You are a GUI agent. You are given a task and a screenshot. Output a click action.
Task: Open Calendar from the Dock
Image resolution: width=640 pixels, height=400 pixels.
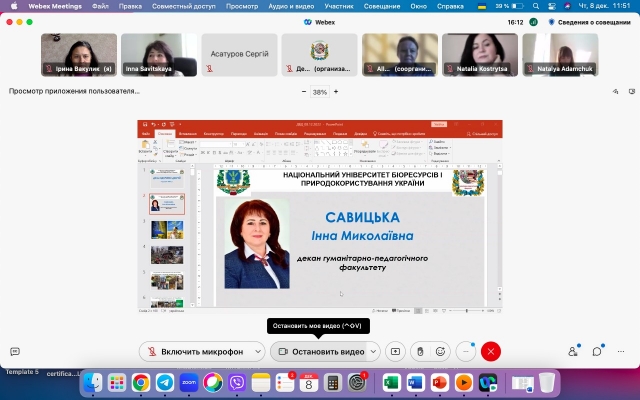point(309,382)
